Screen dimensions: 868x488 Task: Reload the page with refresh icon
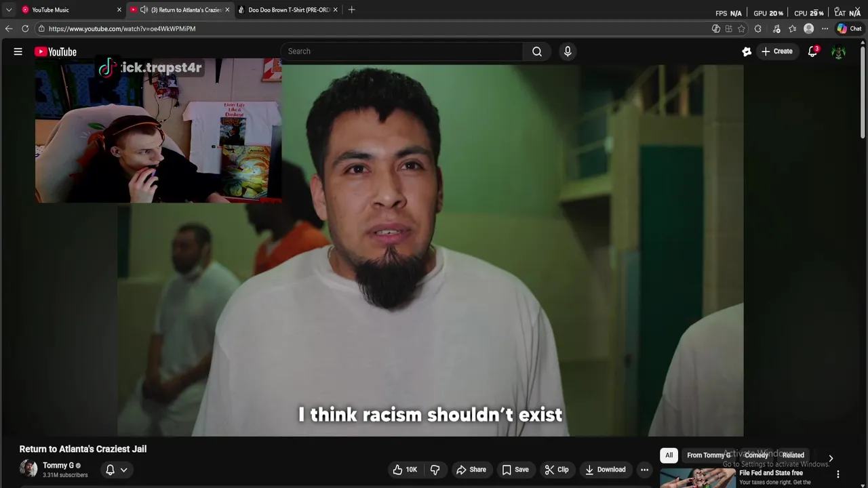coord(25,28)
